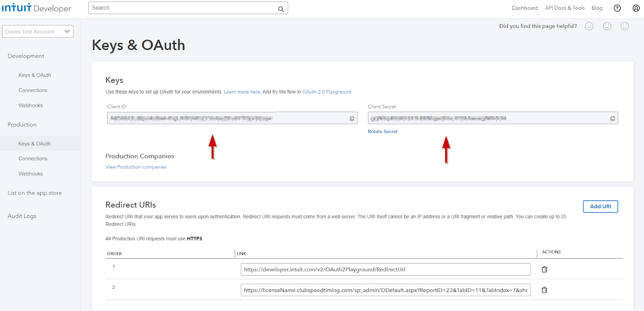644x311 pixels.
Task: Open the Daves Test Account dropdown
Action: 37,31
